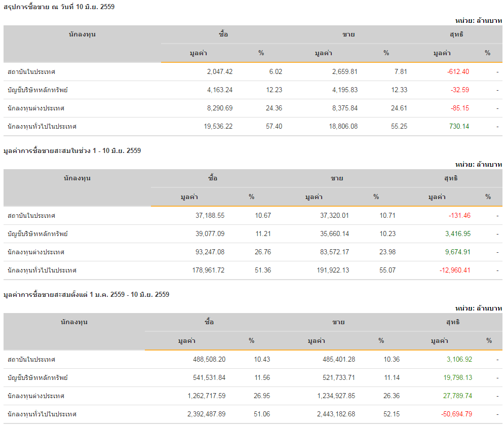Image resolution: width=504 pixels, height=426 pixels.
Task: Select the percentage "11.56"
Action: (x=262, y=378)
